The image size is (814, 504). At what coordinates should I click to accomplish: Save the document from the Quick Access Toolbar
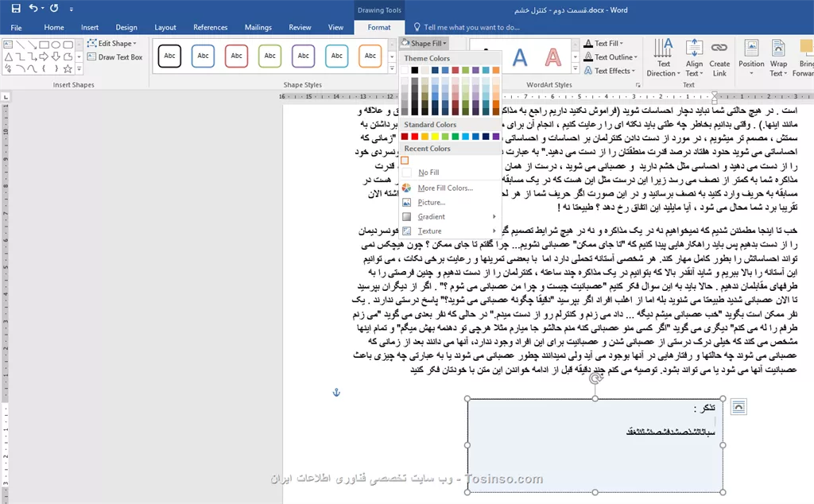pyautogui.click(x=16, y=8)
